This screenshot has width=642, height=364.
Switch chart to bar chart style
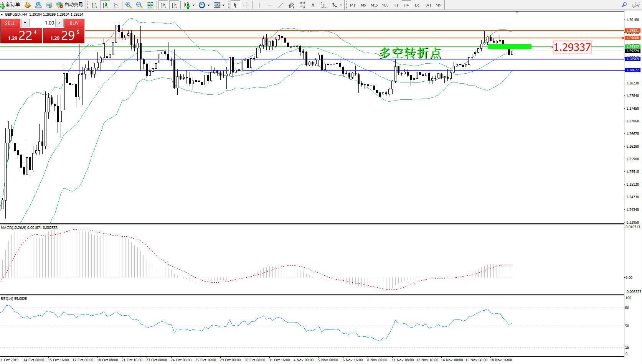coord(94,5)
